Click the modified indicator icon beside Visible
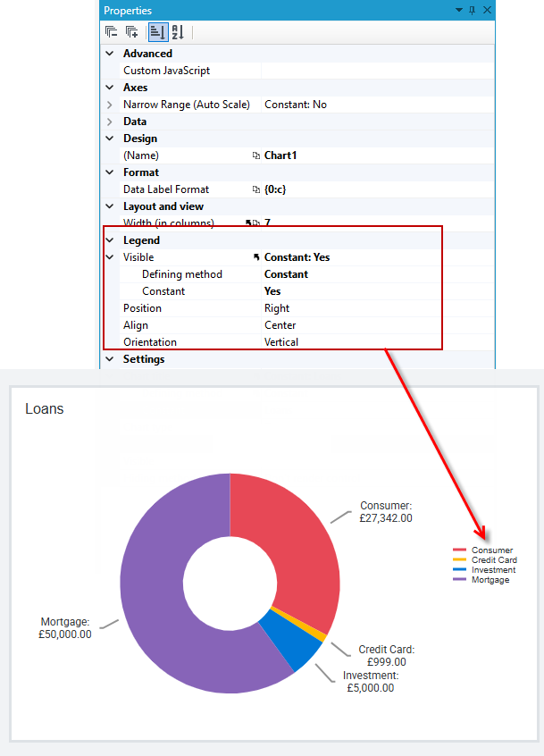The width and height of the screenshot is (544, 756). click(256, 257)
